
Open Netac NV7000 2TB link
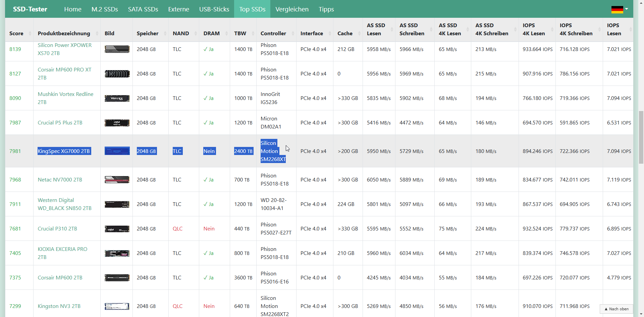[x=60, y=180]
